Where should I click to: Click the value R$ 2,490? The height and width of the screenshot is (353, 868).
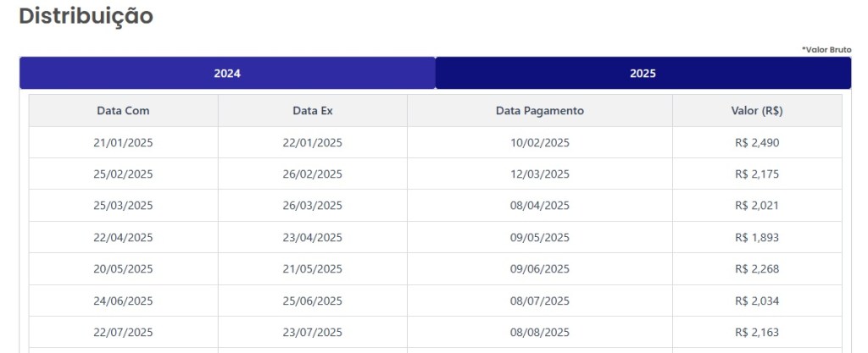[757, 143]
